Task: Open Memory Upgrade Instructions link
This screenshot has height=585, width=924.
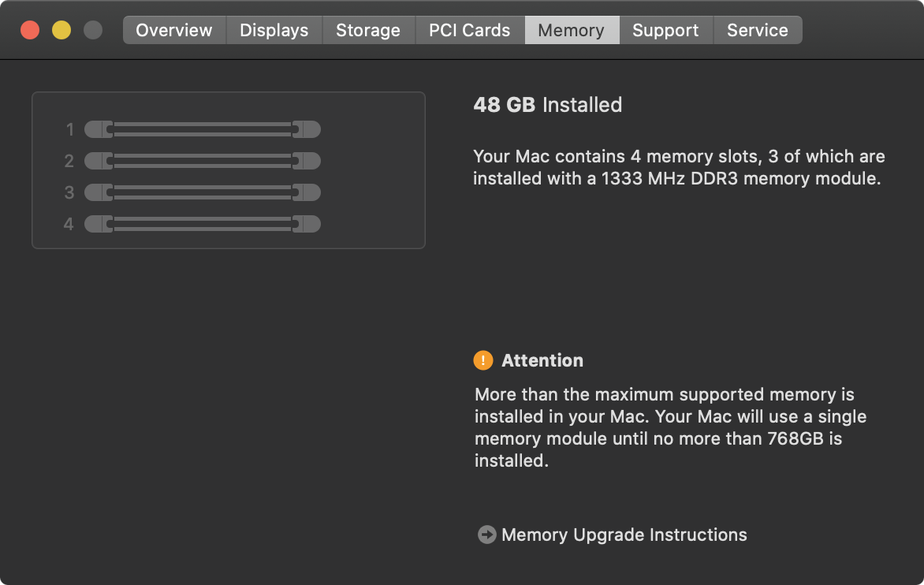Action: pos(624,535)
